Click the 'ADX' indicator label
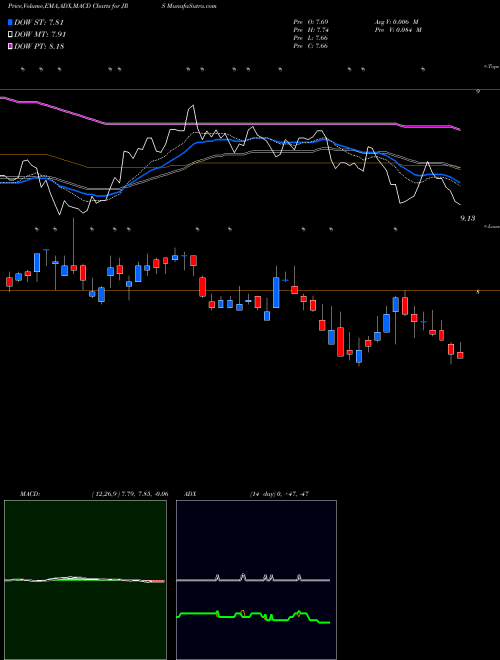 [x=190, y=494]
